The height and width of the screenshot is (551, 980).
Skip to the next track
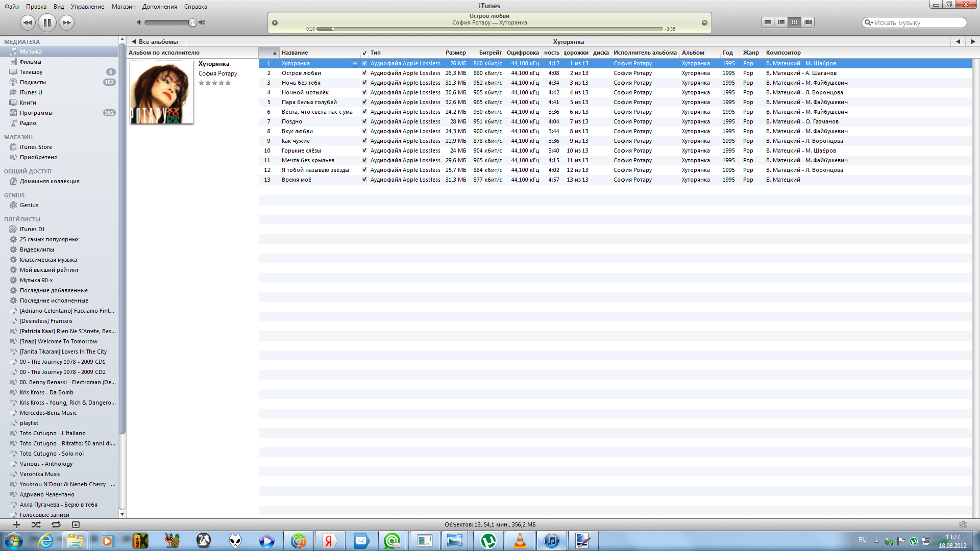coord(66,22)
